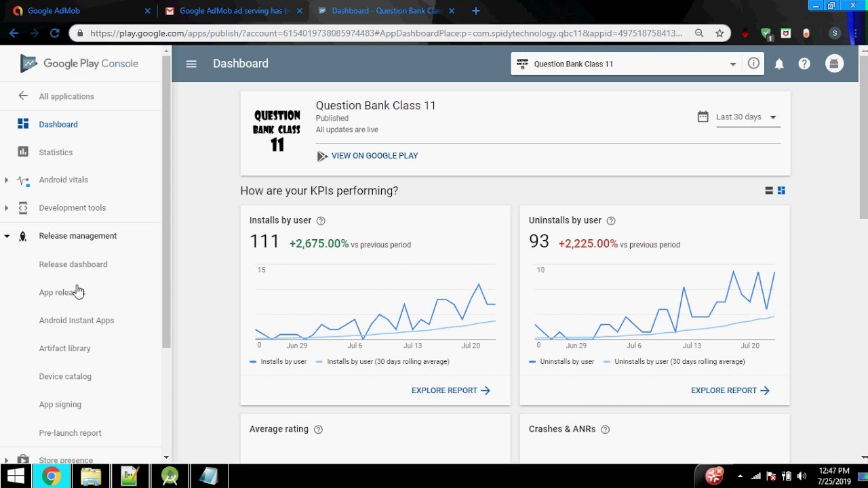Select Statistics in the sidebar
Screen dimensions: 868x488
click(56, 152)
